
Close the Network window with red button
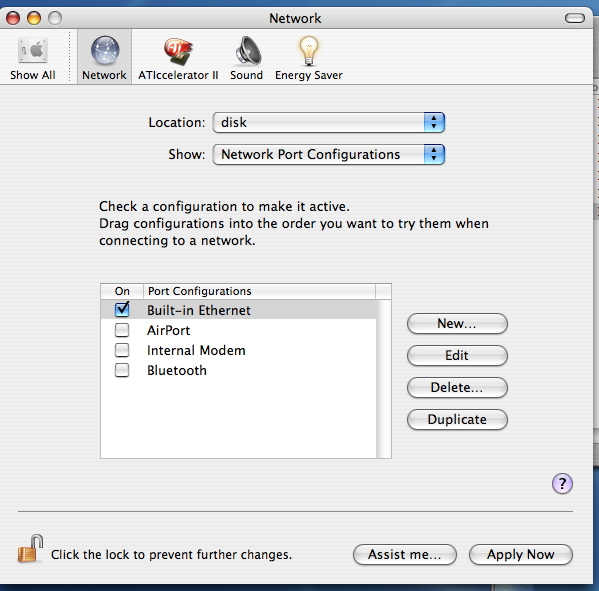coord(13,18)
